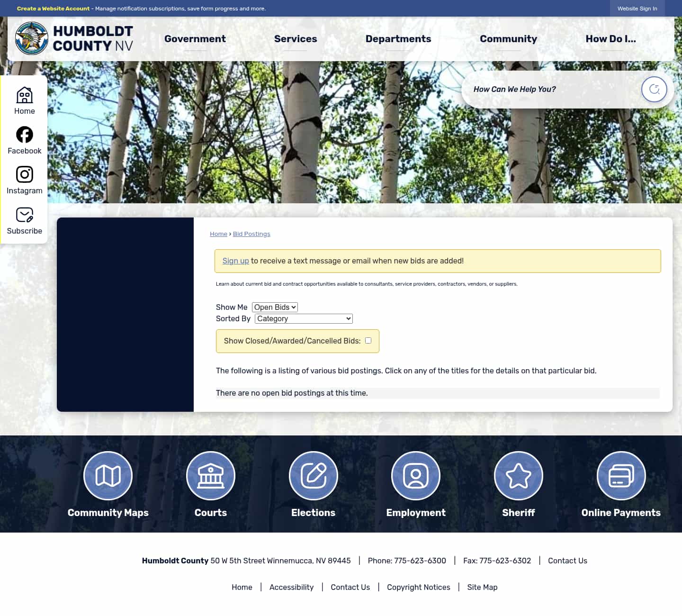Open the Sorted By Category dropdown
Screen dimensions: 682x616
pyautogui.click(x=304, y=318)
